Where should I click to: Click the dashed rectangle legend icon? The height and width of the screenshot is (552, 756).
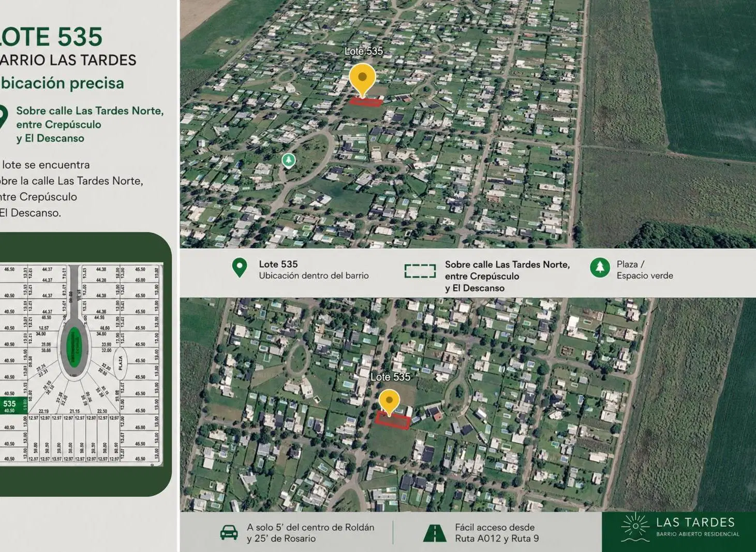[x=420, y=271]
